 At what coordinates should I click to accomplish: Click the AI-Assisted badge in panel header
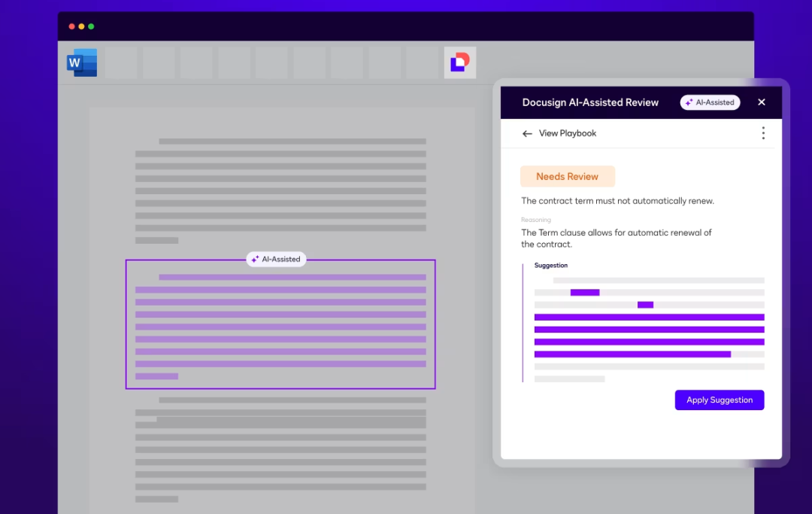tap(710, 102)
